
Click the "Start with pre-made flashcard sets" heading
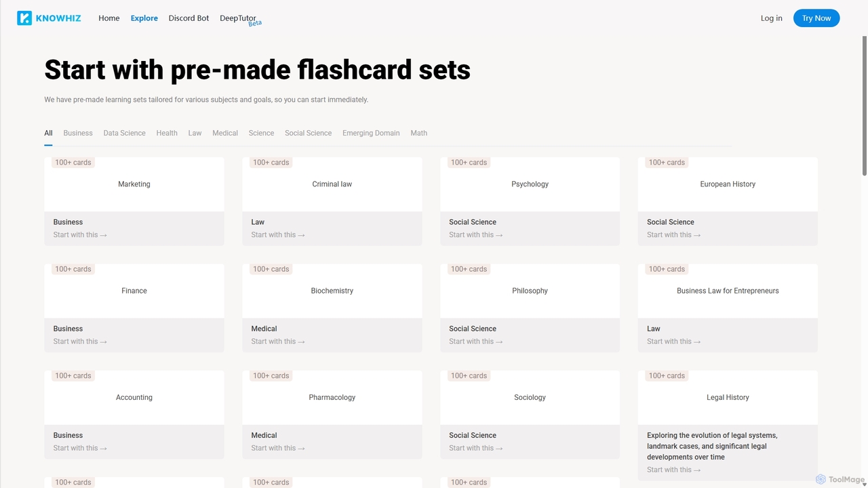[x=258, y=70]
